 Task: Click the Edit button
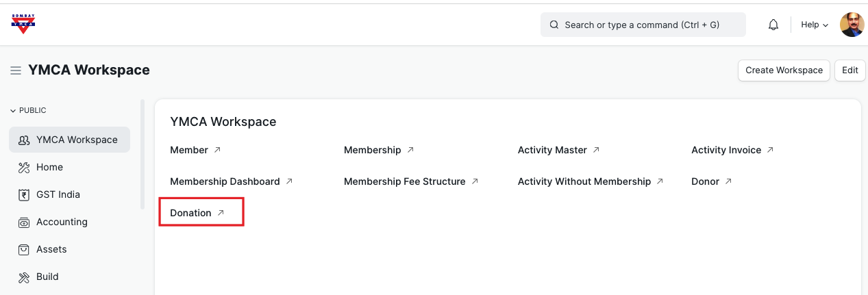point(850,70)
